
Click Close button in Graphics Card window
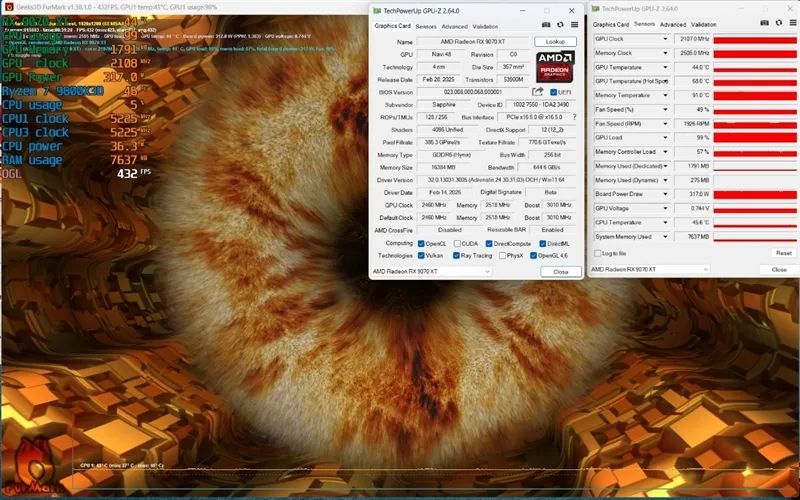pos(561,272)
